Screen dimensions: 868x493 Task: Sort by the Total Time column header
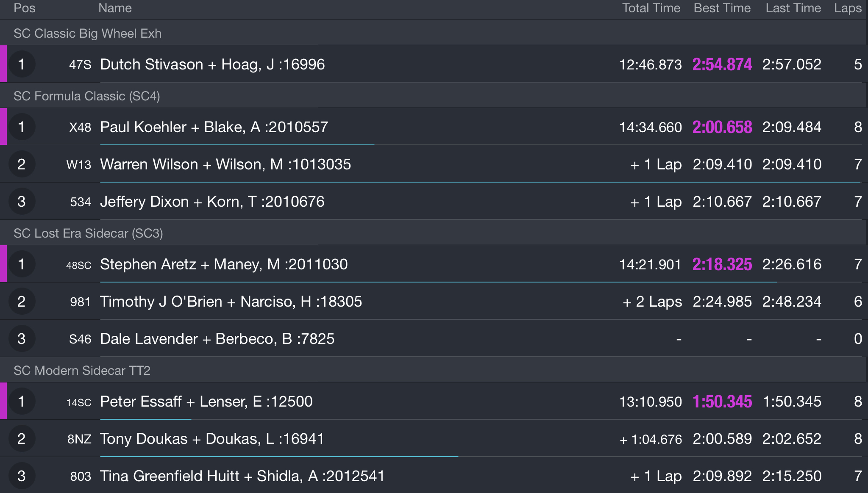651,8
